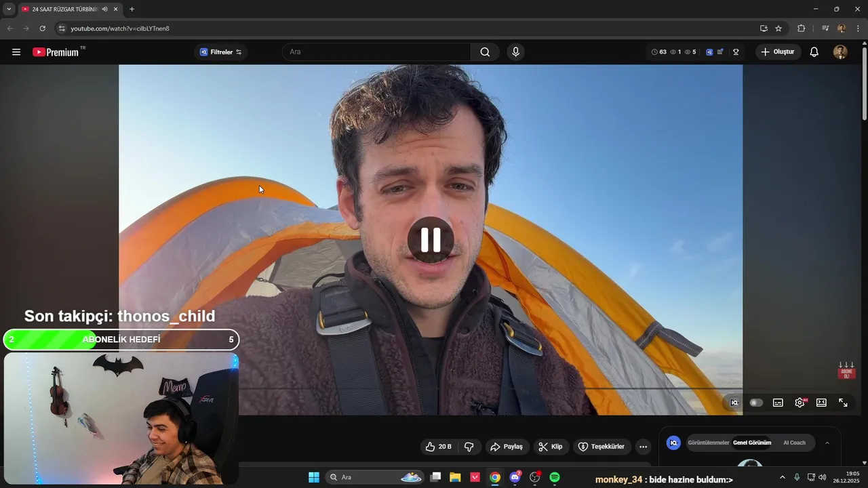Reload the page
868x488 pixels.
[x=42, y=28]
